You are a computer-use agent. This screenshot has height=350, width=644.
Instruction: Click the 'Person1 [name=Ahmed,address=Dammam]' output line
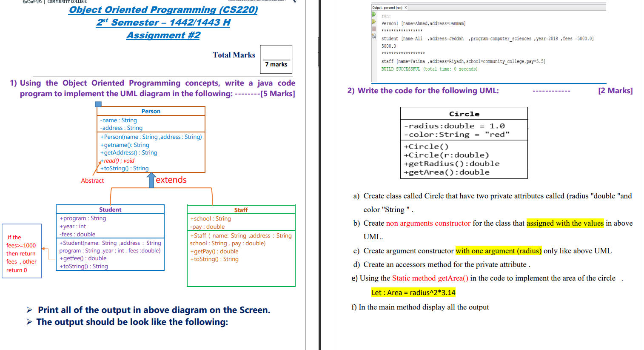(424, 23)
